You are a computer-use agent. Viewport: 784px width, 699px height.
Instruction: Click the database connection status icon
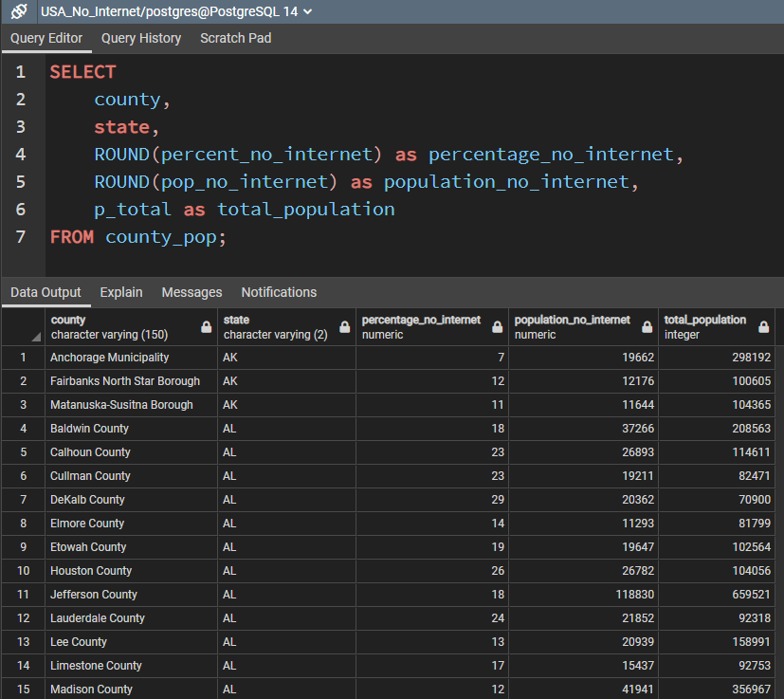tap(19, 11)
